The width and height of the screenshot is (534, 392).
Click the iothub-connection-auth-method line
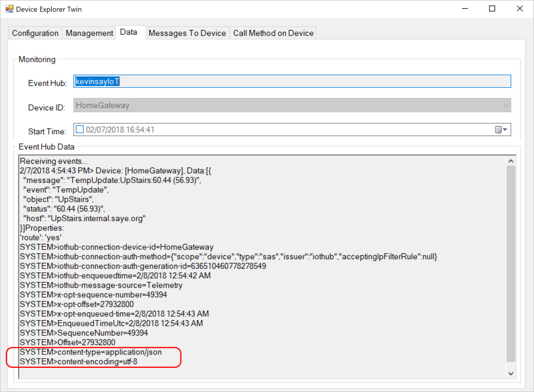coord(228,256)
